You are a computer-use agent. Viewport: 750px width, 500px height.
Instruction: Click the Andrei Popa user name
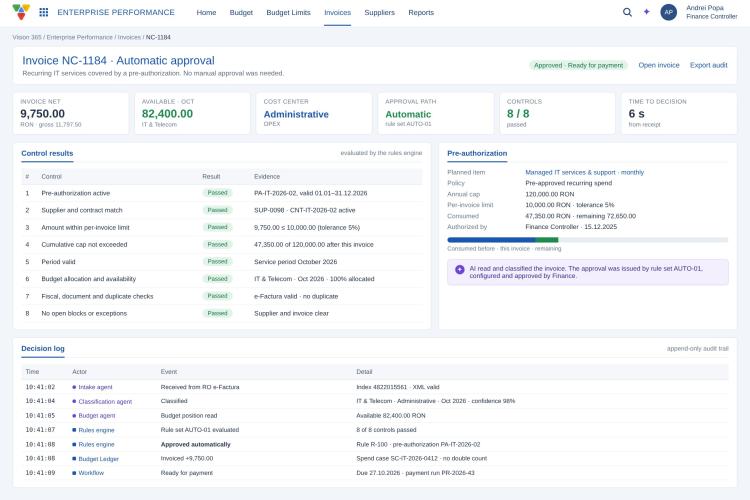[705, 8]
